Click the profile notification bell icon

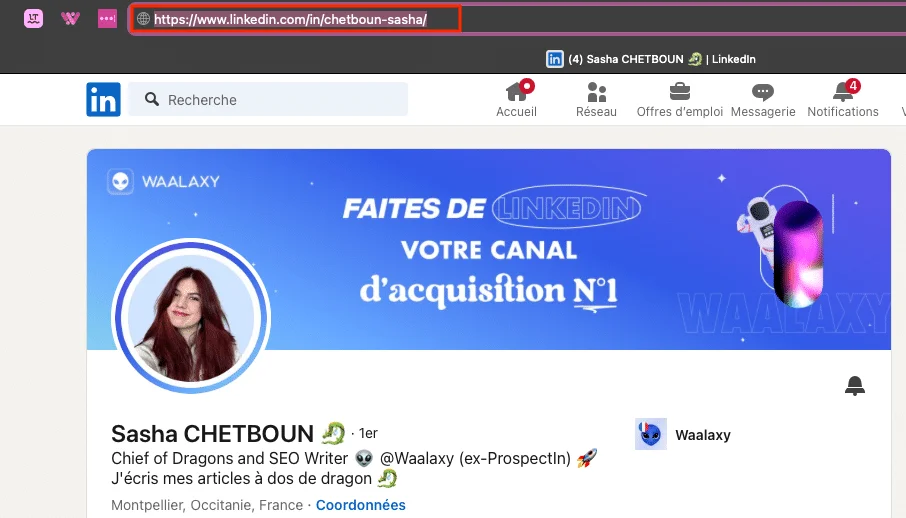pyautogui.click(x=855, y=386)
